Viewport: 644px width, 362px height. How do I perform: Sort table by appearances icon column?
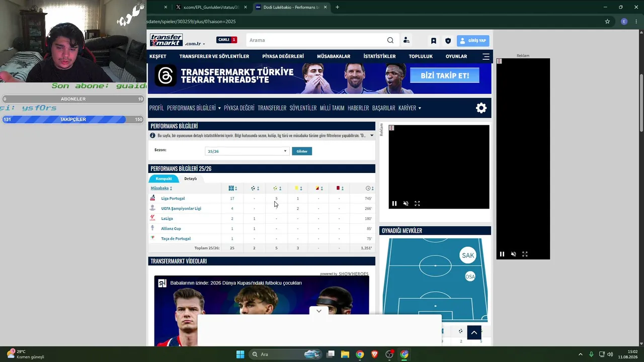232,188
